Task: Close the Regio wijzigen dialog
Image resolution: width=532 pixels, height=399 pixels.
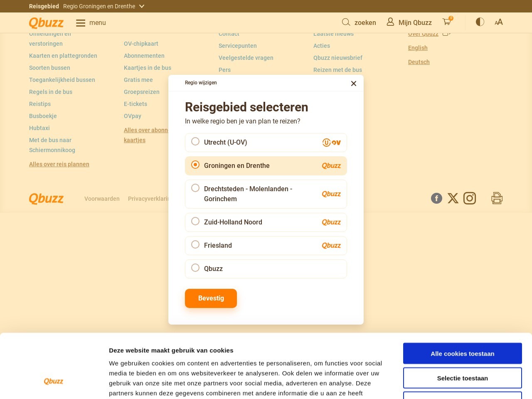Action: (x=354, y=84)
